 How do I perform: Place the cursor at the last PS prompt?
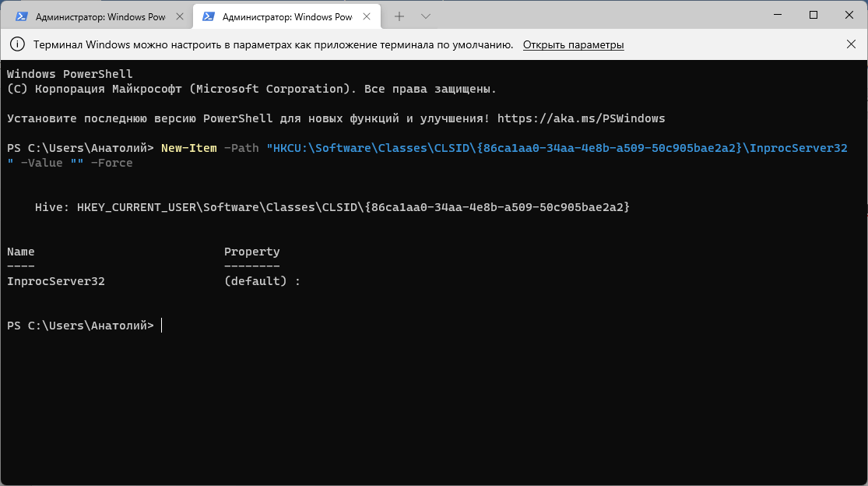162,326
